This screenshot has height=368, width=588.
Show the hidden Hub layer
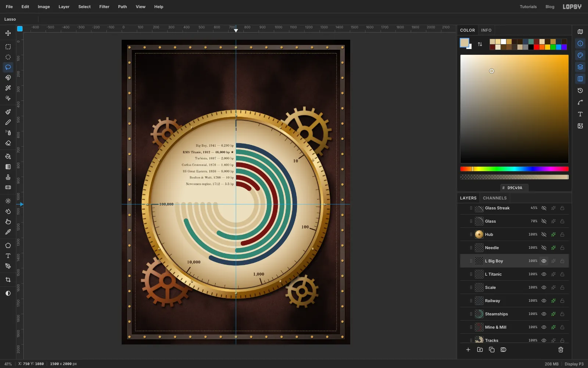[x=544, y=234]
